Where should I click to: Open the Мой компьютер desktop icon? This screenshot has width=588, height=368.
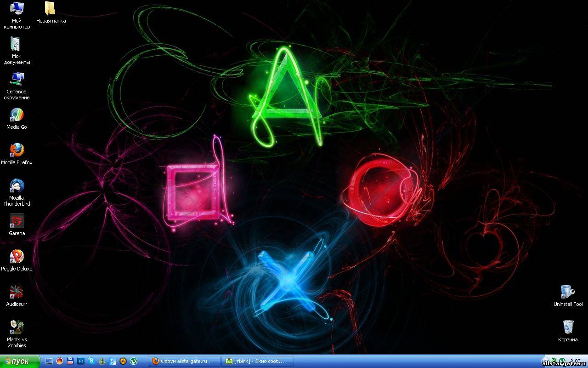(x=17, y=9)
